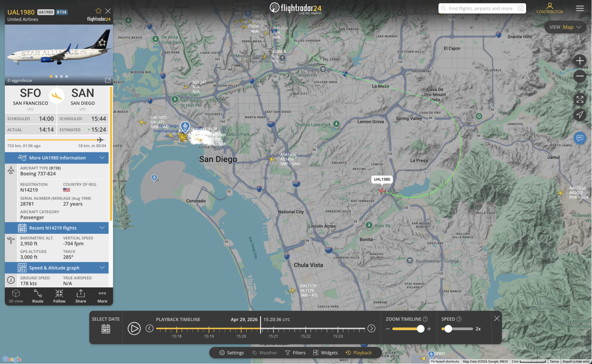Open the Route view for UAL1980
Screen dimensions: 592x364
click(37, 296)
